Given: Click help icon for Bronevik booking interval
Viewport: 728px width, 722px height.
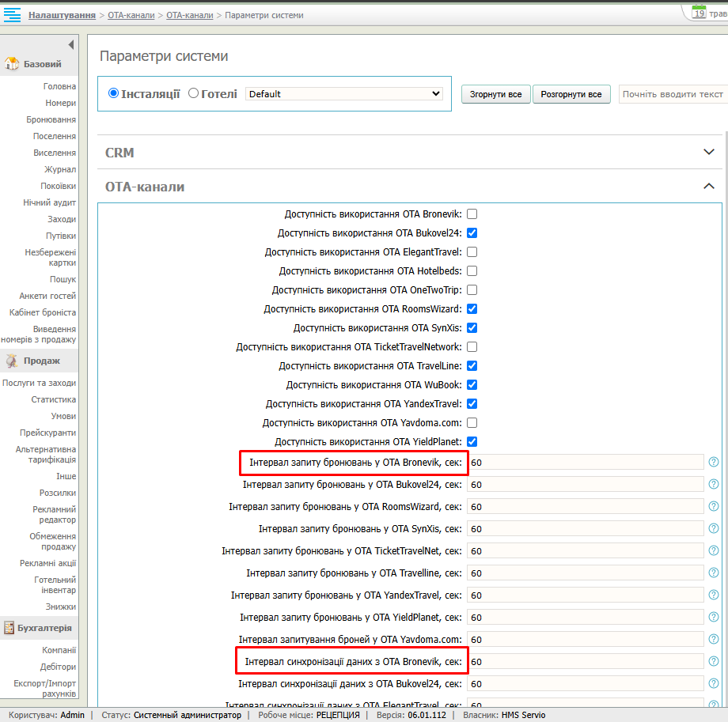Looking at the screenshot, I should click(x=713, y=462).
